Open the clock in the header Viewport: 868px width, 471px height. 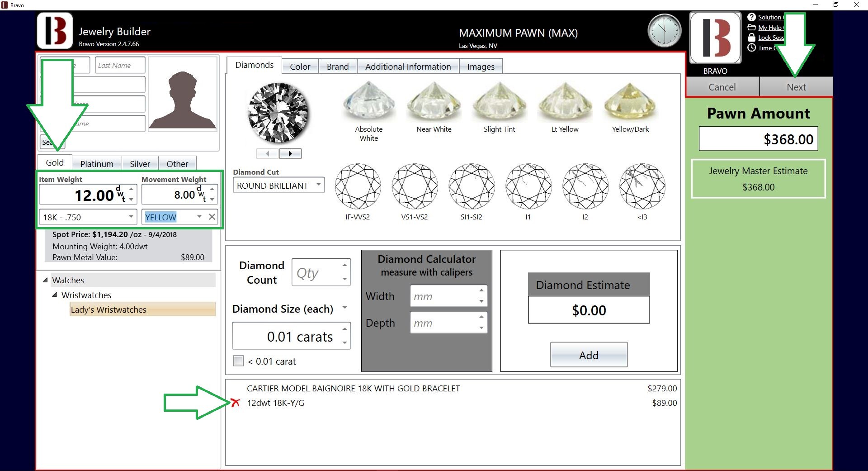tap(664, 31)
